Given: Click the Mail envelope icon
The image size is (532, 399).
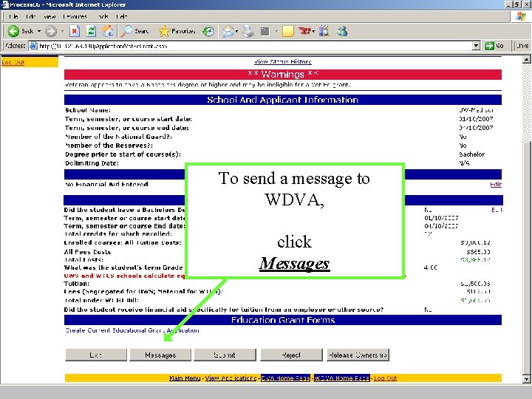Looking at the screenshot, I should pos(228,31).
